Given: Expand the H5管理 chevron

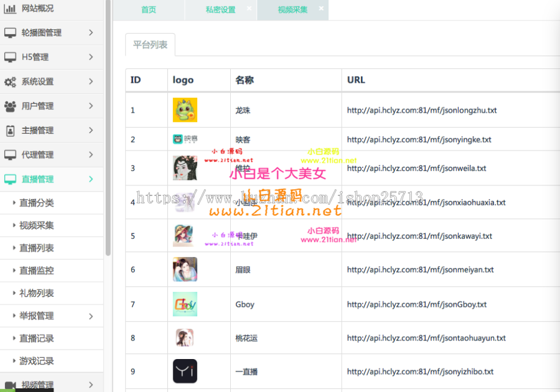Looking at the screenshot, I should [91, 57].
